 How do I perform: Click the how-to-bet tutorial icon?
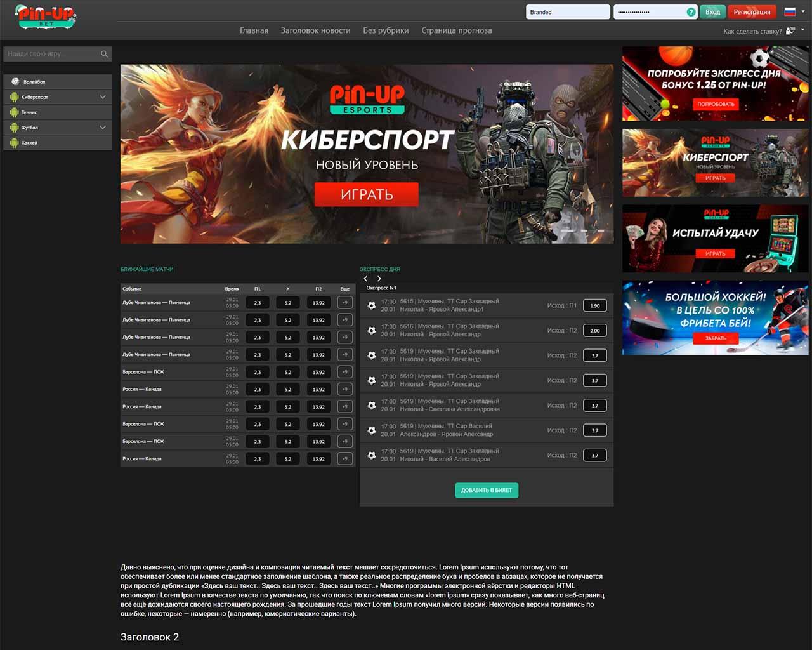point(790,30)
